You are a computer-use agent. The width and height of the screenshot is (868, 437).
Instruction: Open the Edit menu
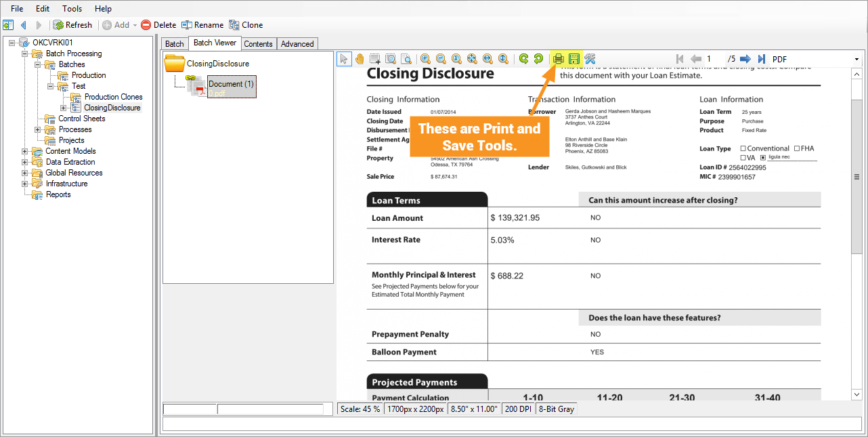(43, 9)
